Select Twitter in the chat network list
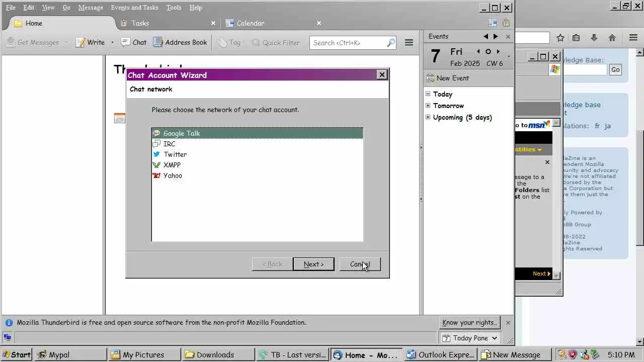 click(x=257, y=154)
